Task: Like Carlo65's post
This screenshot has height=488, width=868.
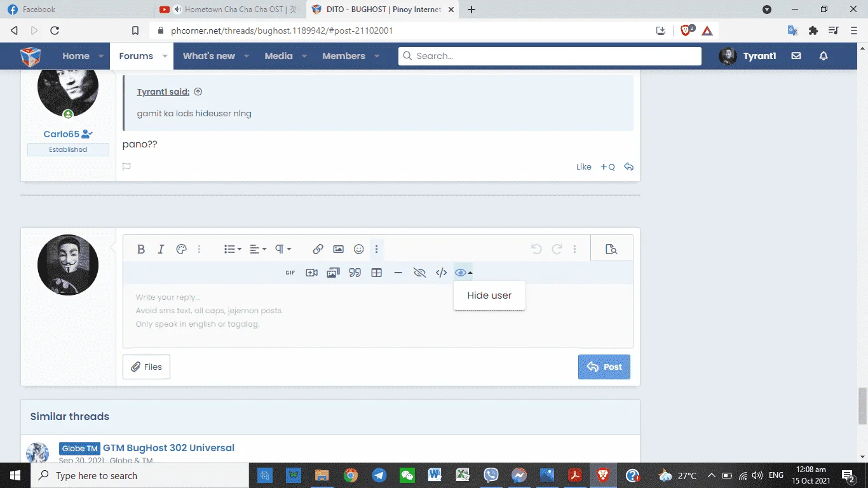Action: click(584, 167)
